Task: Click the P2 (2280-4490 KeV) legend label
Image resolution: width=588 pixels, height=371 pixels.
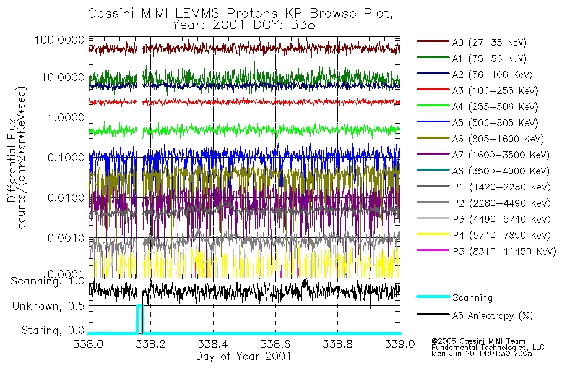Action: pos(501,203)
